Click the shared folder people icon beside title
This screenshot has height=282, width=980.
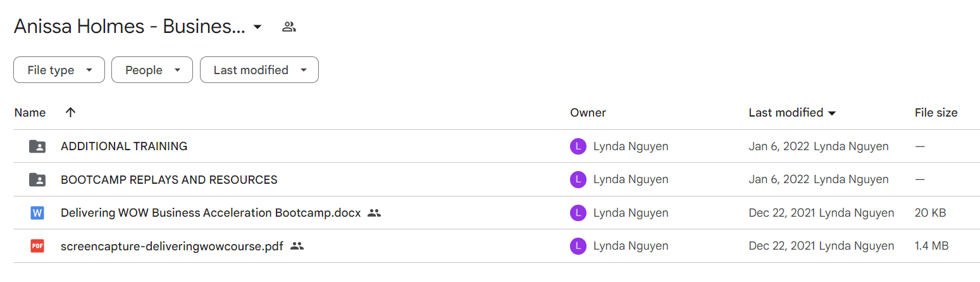[x=289, y=27]
